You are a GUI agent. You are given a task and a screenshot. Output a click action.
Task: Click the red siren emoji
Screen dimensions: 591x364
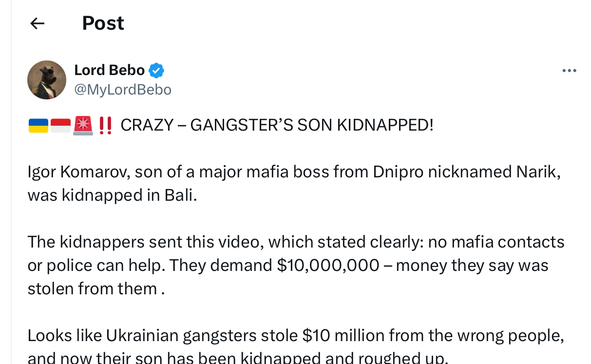[x=83, y=126]
